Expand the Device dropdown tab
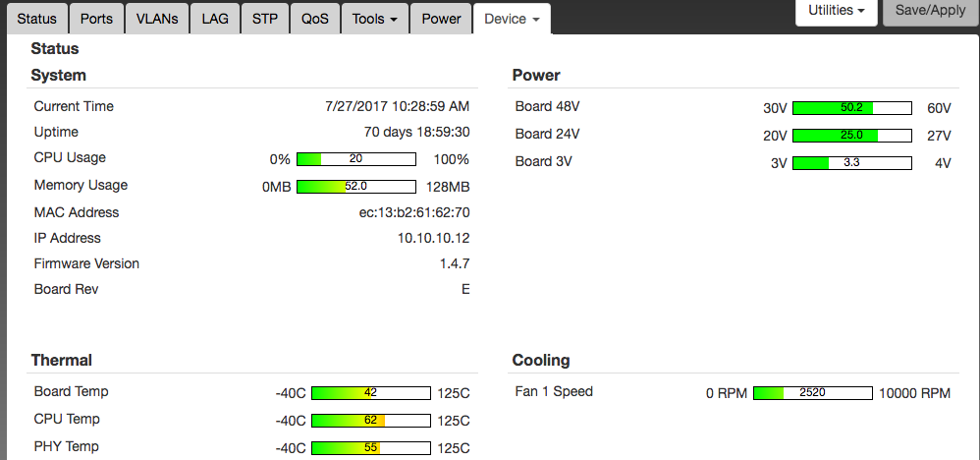 tap(512, 19)
